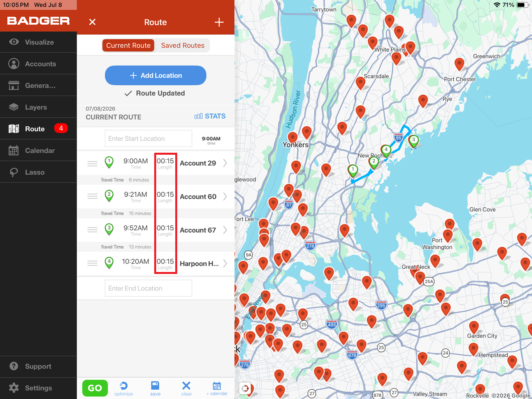Save the current route
532x399 pixels.
155,388
